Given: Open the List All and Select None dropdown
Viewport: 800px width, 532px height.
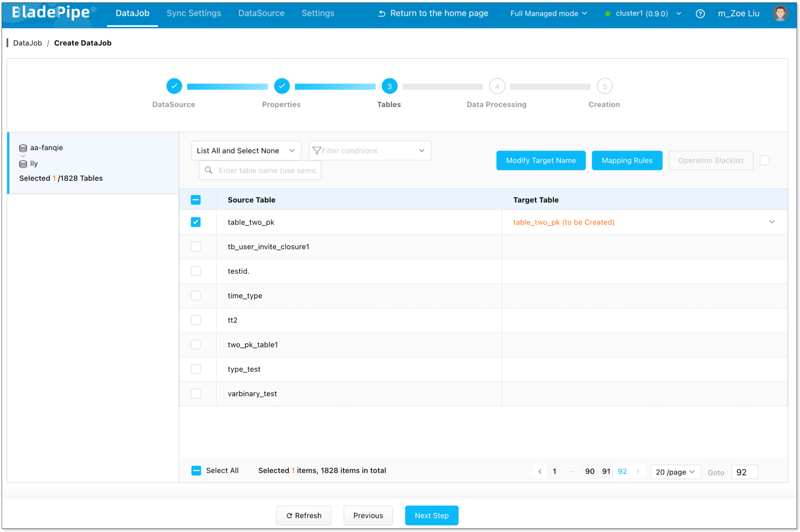Looking at the screenshot, I should coord(246,151).
